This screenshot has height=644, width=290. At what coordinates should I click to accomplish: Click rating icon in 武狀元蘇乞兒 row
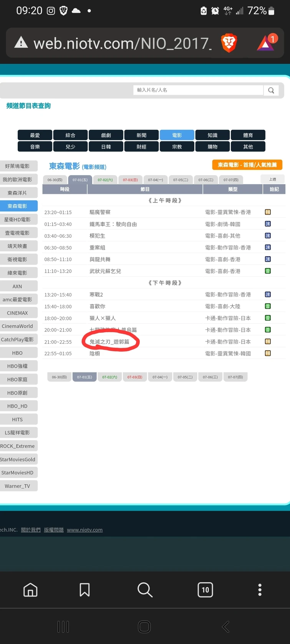[268, 271]
